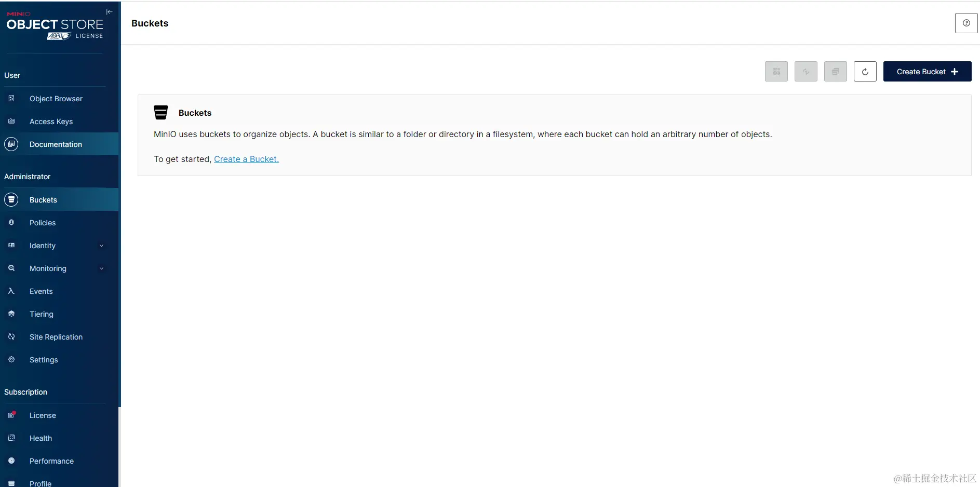Screen dimensions: 980x487
Task: Select Buckets in Administrator menu
Action: tap(59, 200)
